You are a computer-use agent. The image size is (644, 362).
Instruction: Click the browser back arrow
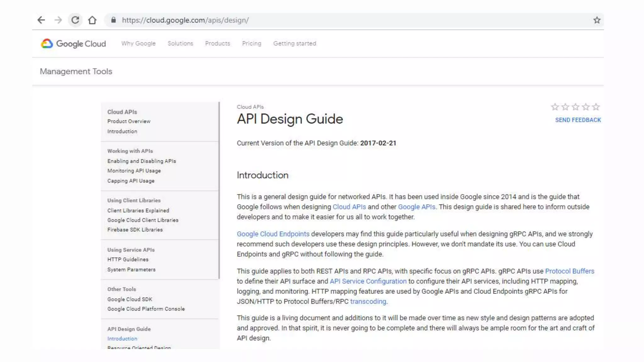click(41, 20)
